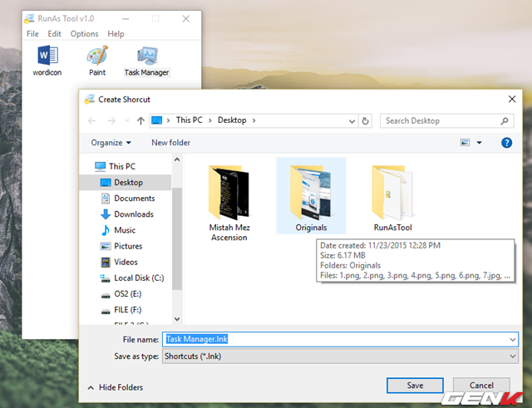This screenshot has width=532, height=408.
Task: Click the help question mark icon
Action: pos(506,143)
